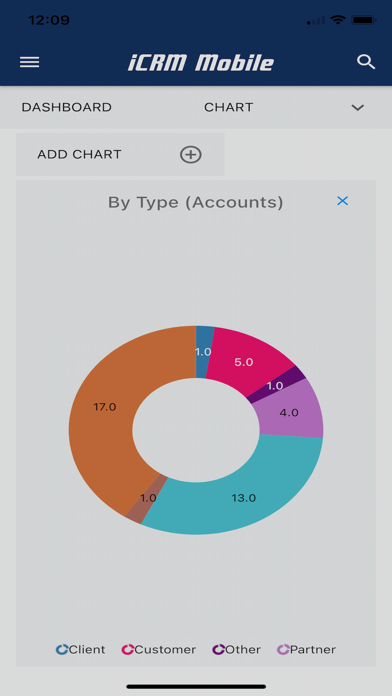The image size is (392, 696).
Task: Tap the cellular signal bars icon
Action: pos(316,20)
